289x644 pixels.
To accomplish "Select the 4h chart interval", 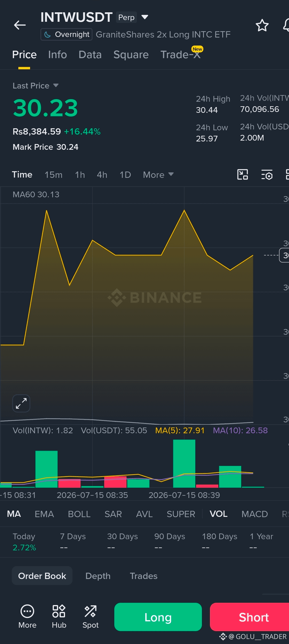I will click(x=102, y=175).
